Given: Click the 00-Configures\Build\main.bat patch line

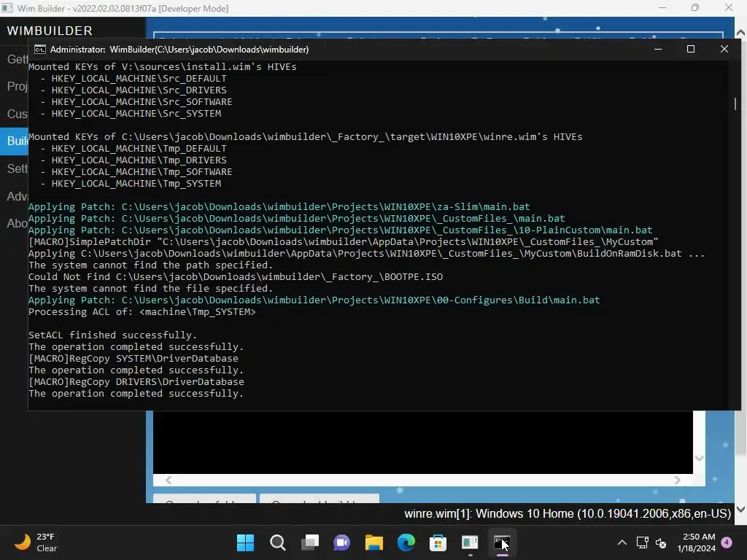Looking at the screenshot, I should (x=314, y=300).
